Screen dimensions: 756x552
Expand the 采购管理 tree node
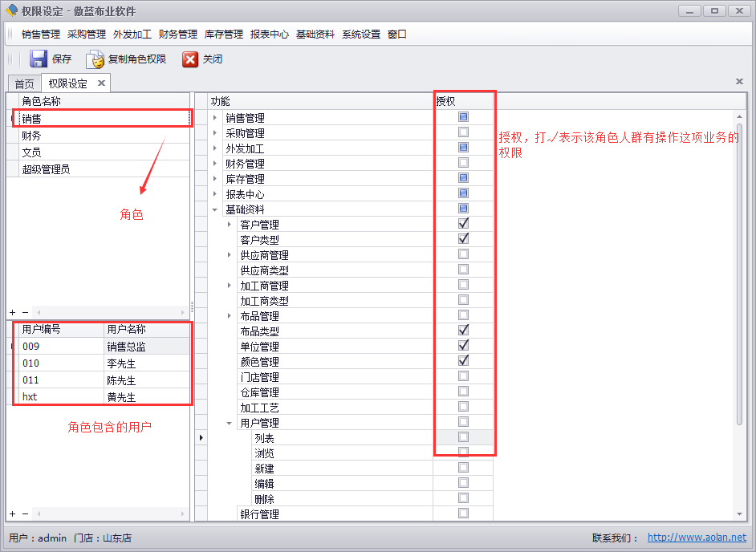point(213,132)
